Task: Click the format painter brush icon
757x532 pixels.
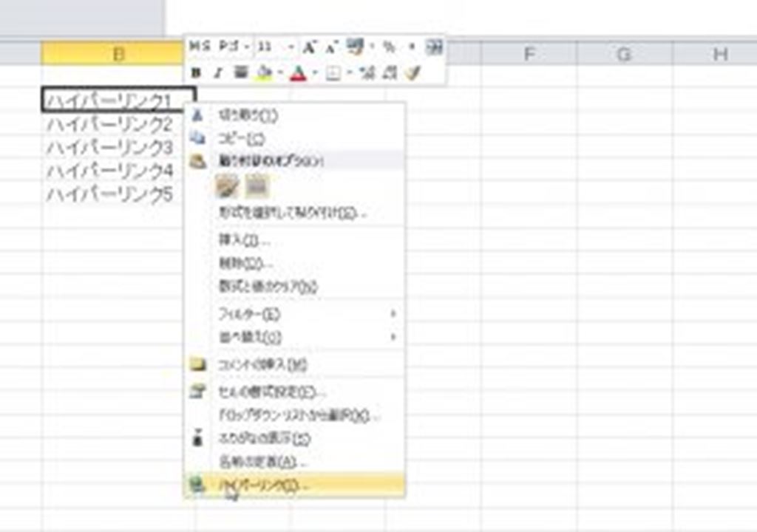Action: click(412, 73)
